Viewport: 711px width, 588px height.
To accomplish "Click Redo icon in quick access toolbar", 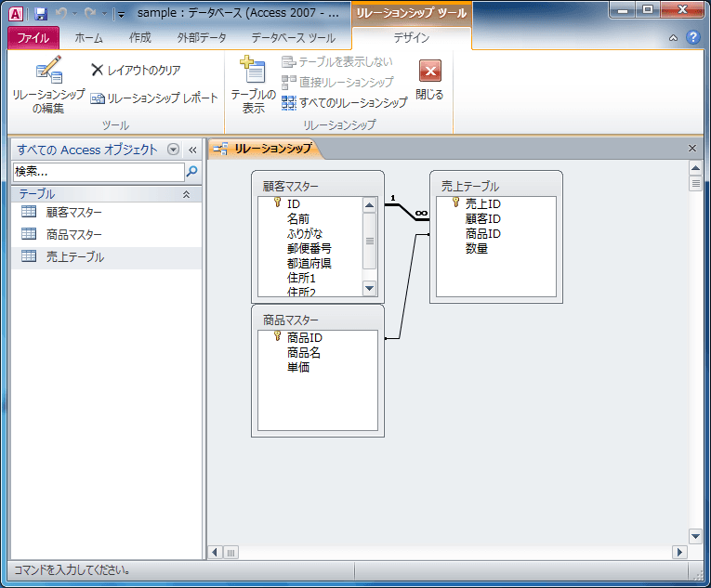I will pyautogui.click(x=90, y=14).
